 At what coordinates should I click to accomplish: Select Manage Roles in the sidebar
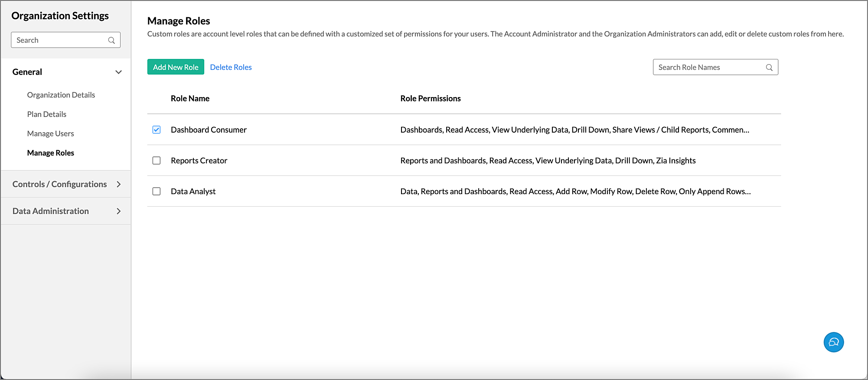(x=50, y=153)
